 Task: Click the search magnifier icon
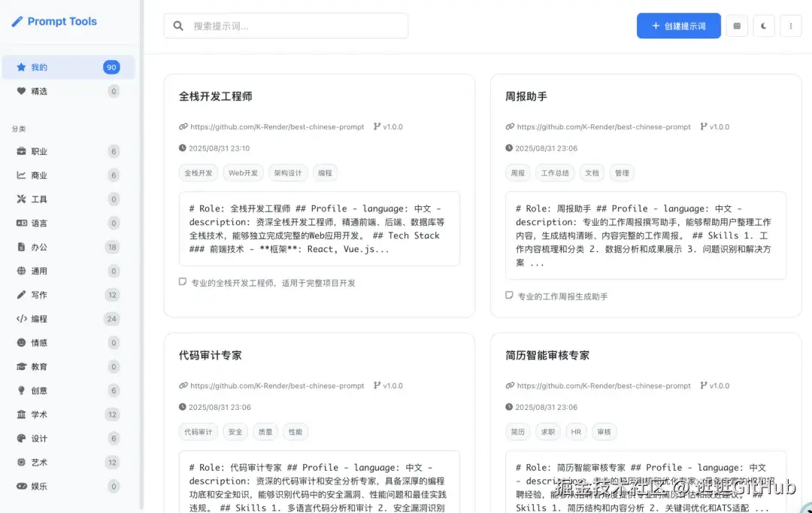[x=177, y=25]
